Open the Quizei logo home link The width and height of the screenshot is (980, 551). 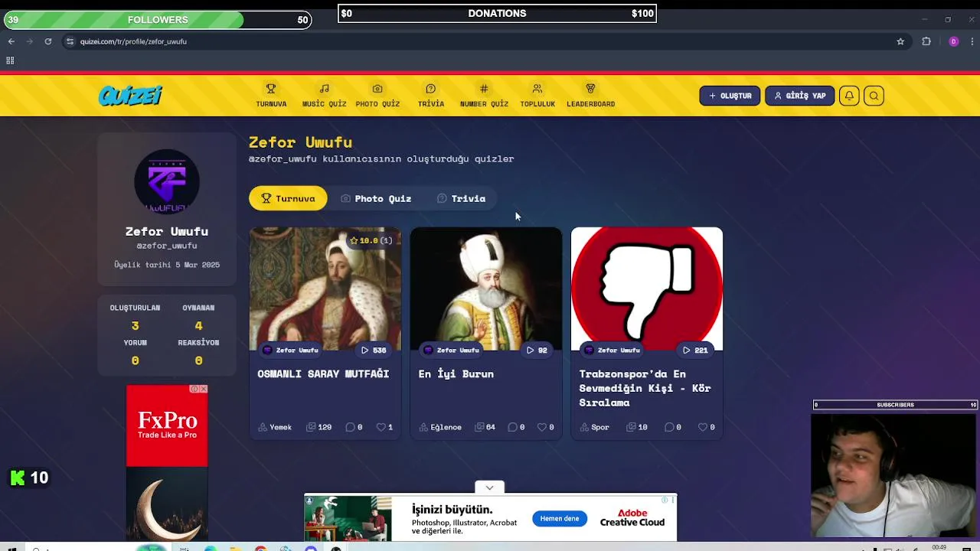(x=130, y=96)
